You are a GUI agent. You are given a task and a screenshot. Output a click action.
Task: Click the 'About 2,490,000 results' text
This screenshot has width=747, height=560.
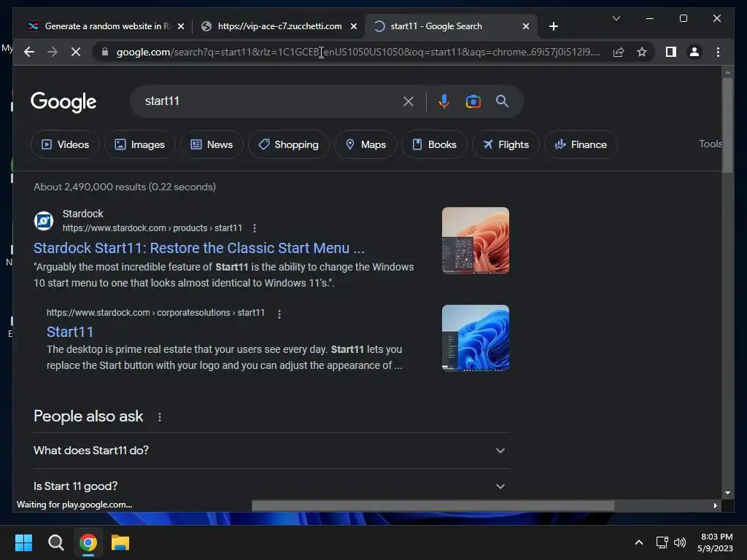click(x=124, y=187)
